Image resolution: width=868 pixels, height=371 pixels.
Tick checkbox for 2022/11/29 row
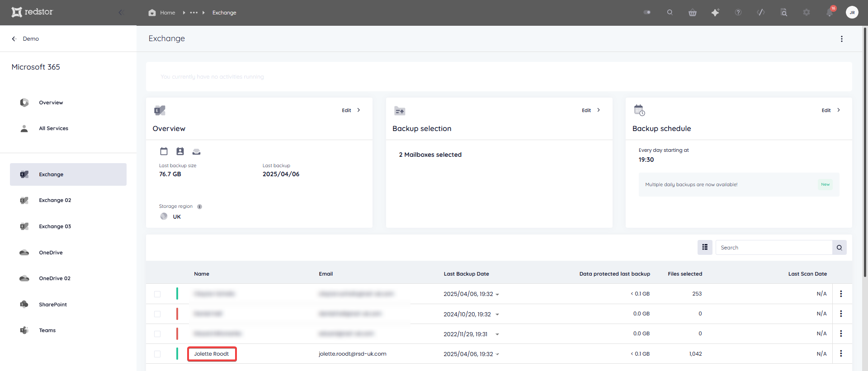(x=157, y=334)
